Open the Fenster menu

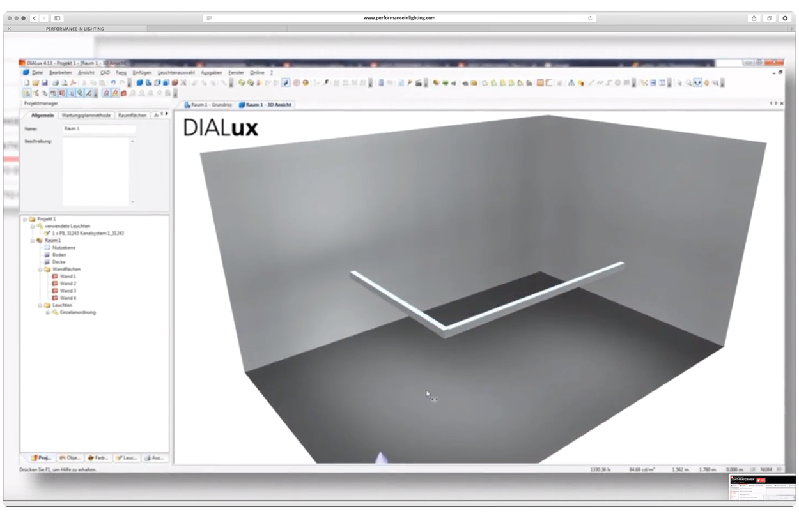coord(237,73)
